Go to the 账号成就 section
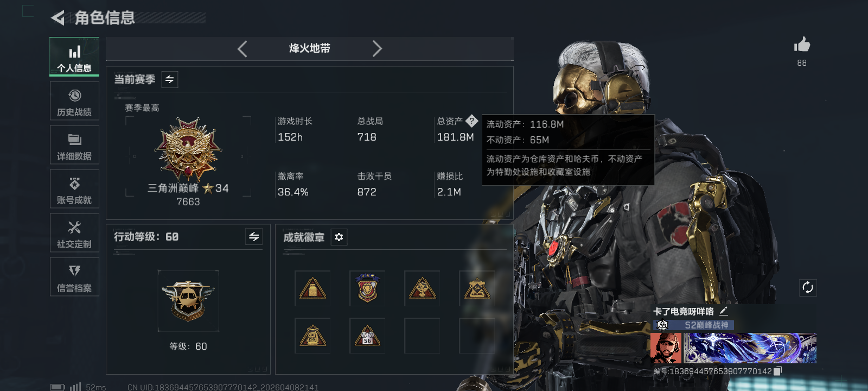Viewport: 868px width, 391px height. 74,189
